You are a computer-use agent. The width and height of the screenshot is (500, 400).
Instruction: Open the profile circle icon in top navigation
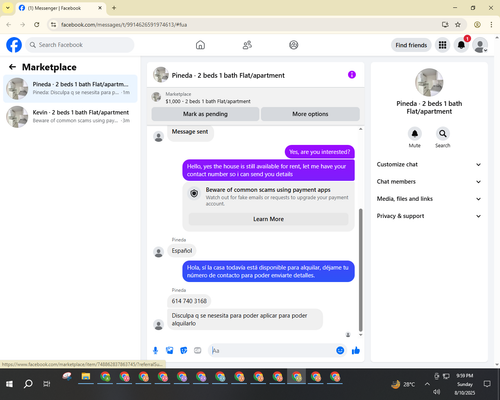(294, 45)
